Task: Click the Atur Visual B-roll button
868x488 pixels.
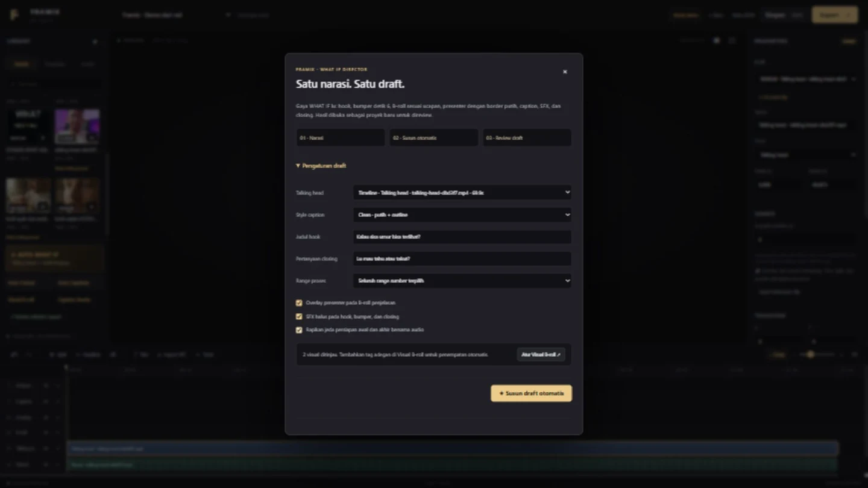Action: click(x=541, y=355)
